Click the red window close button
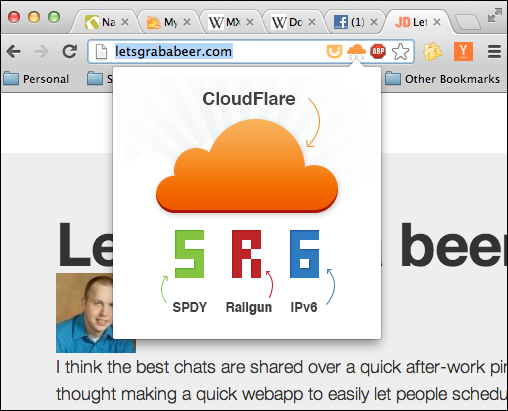 click(14, 17)
